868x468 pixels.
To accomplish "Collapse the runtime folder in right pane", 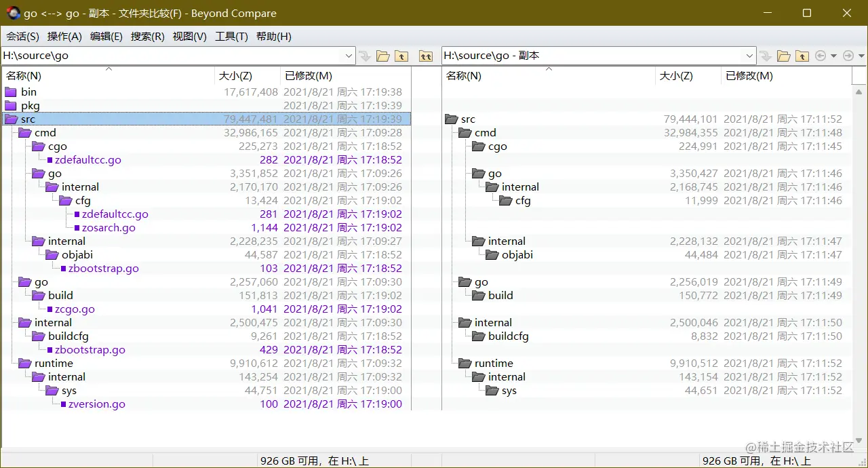I will 465,364.
